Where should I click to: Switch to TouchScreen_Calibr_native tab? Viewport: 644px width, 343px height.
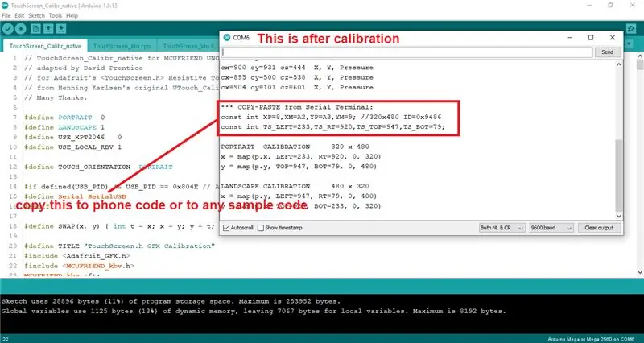[45, 46]
